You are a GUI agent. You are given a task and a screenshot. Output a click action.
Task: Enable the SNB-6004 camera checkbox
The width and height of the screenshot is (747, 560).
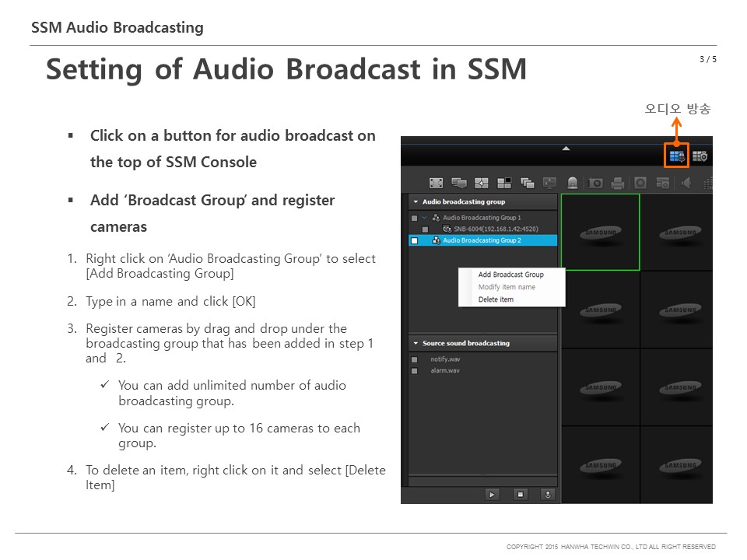[x=423, y=227]
